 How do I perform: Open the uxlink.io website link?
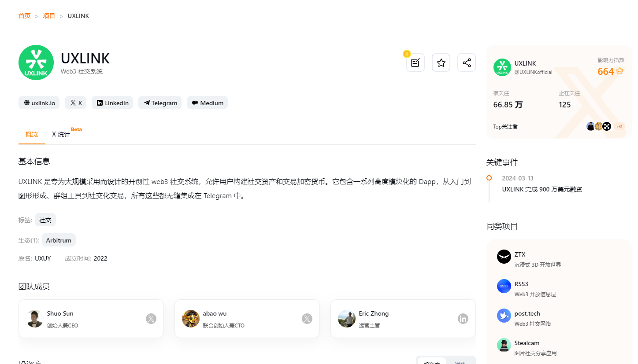[39, 103]
